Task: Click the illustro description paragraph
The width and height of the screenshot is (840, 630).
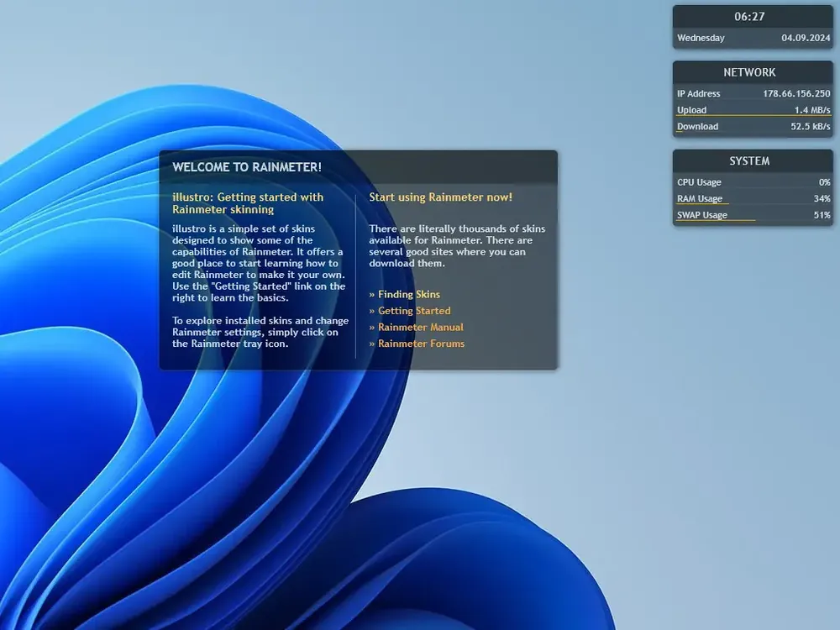Action: (258, 263)
